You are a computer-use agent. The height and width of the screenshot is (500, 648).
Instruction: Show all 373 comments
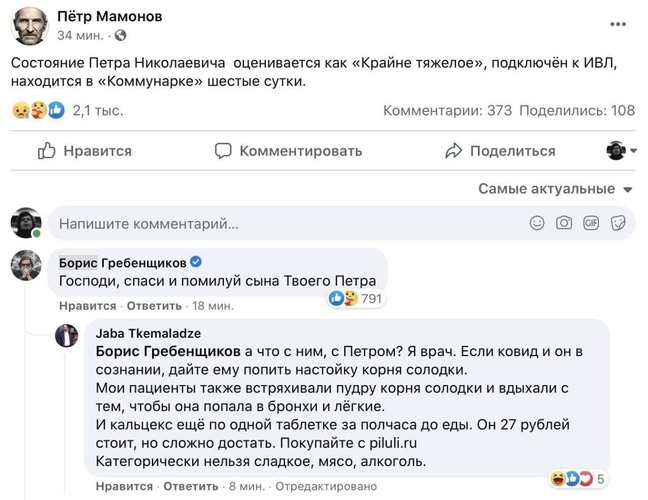tap(447, 110)
